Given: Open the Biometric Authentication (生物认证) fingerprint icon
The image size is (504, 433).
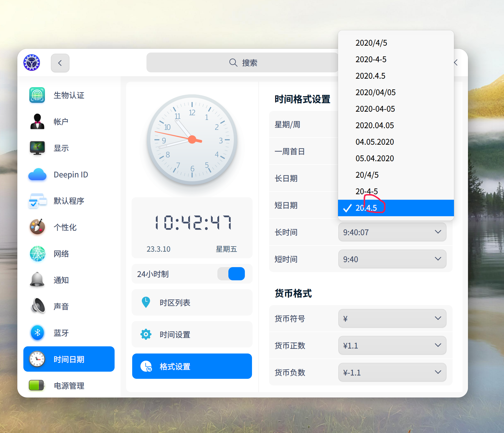Looking at the screenshot, I should pyautogui.click(x=37, y=95).
